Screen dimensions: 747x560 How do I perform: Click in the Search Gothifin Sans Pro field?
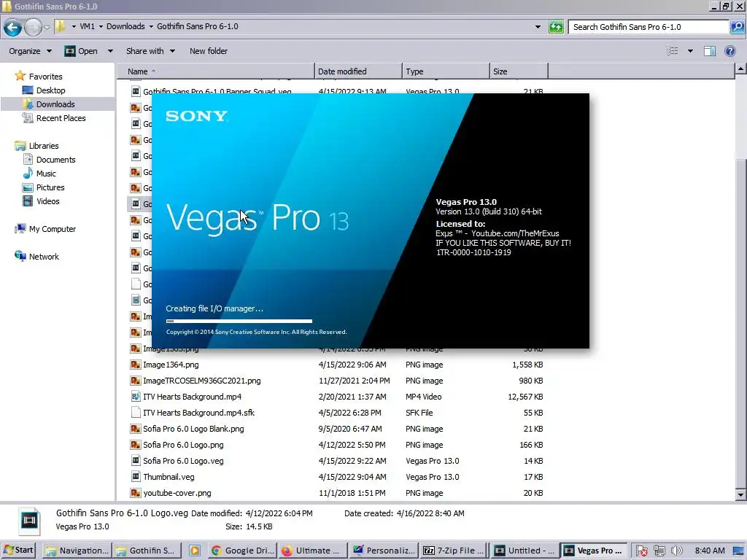pos(649,27)
